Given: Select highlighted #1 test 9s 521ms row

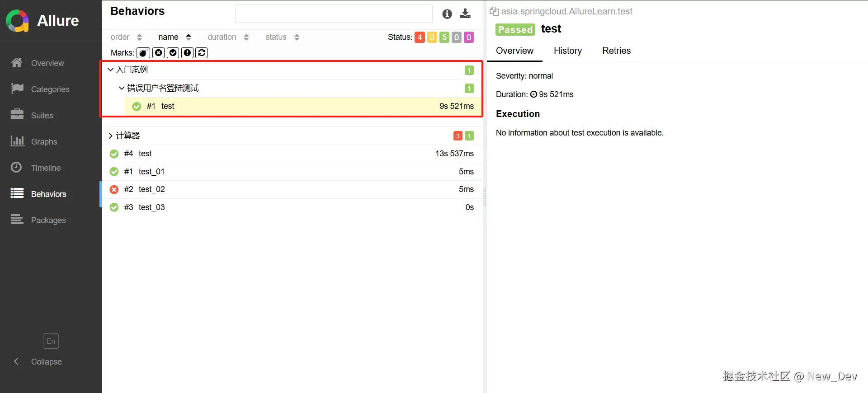Looking at the screenshot, I should [303, 106].
